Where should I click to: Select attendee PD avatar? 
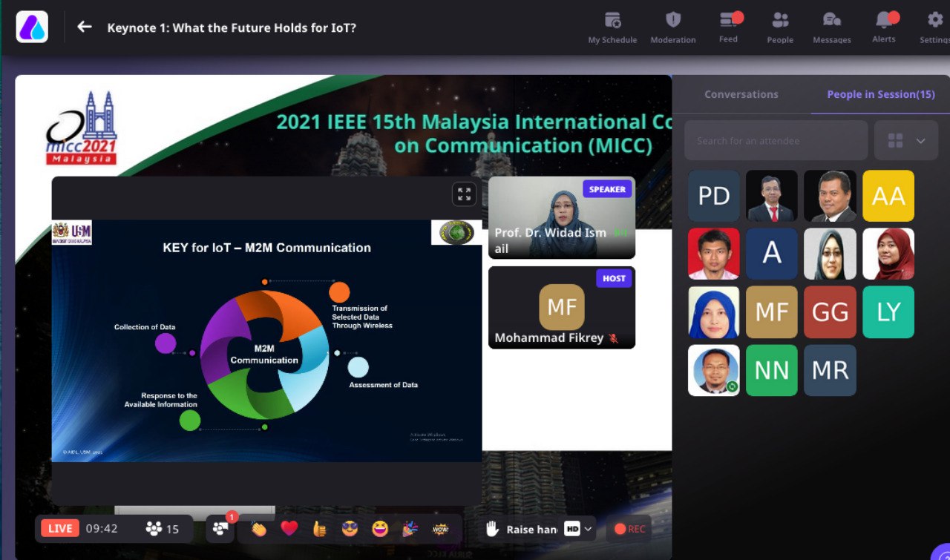click(x=714, y=196)
